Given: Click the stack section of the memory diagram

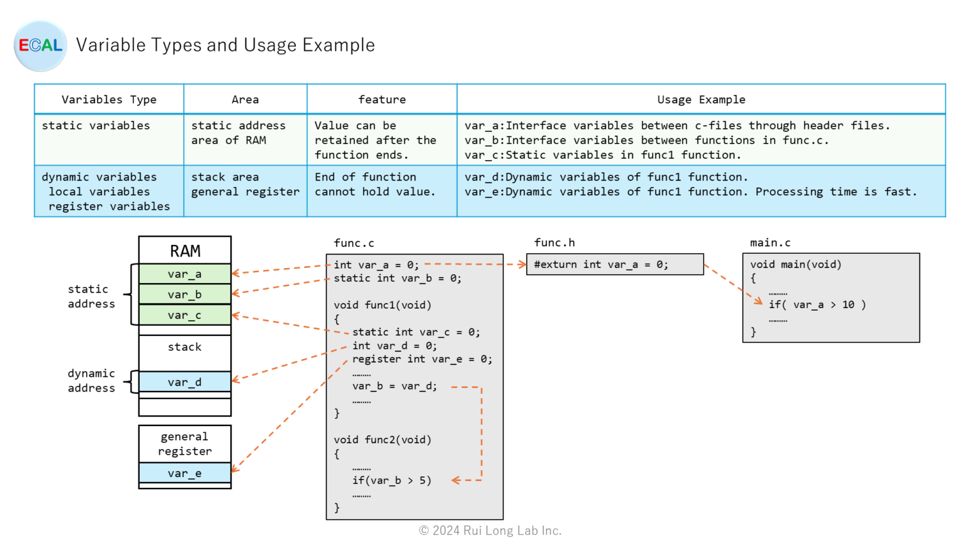Looking at the screenshot, I should [x=185, y=346].
